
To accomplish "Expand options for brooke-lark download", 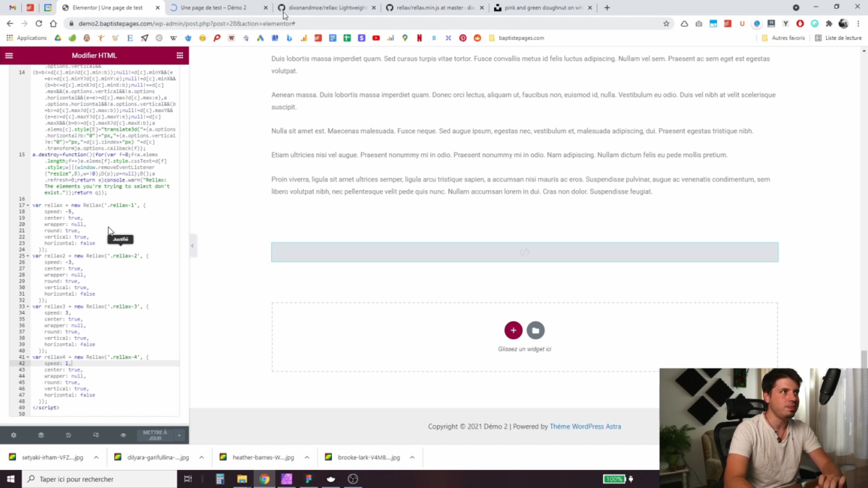I will point(412,458).
